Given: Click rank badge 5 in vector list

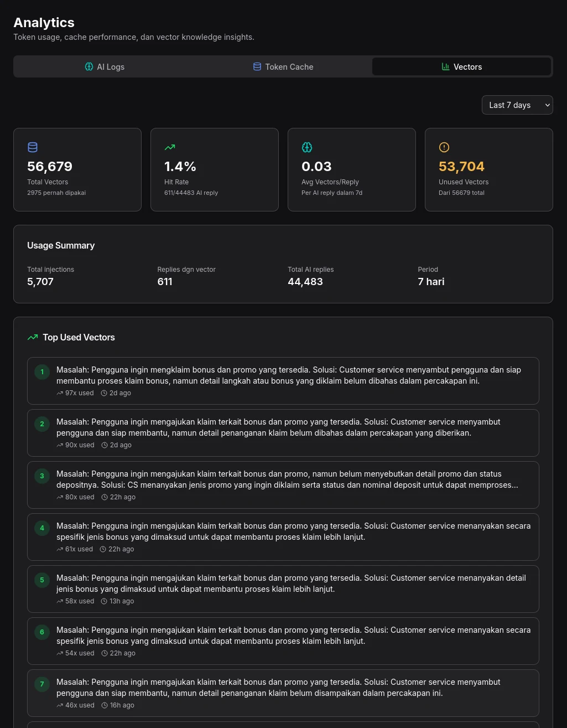Looking at the screenshot, I should point(42,580).
